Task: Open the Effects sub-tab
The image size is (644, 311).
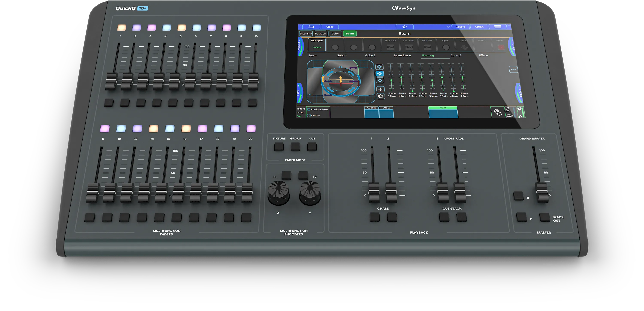Action: point(484,56)
